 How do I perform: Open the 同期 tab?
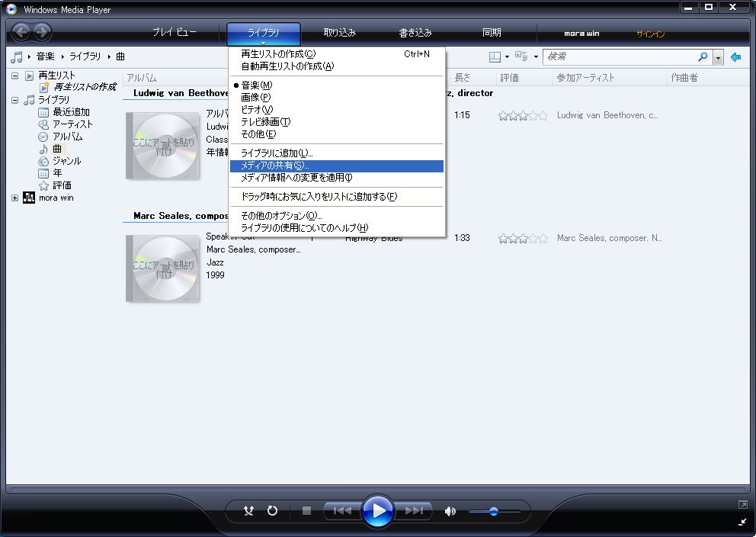click(492, 32)
